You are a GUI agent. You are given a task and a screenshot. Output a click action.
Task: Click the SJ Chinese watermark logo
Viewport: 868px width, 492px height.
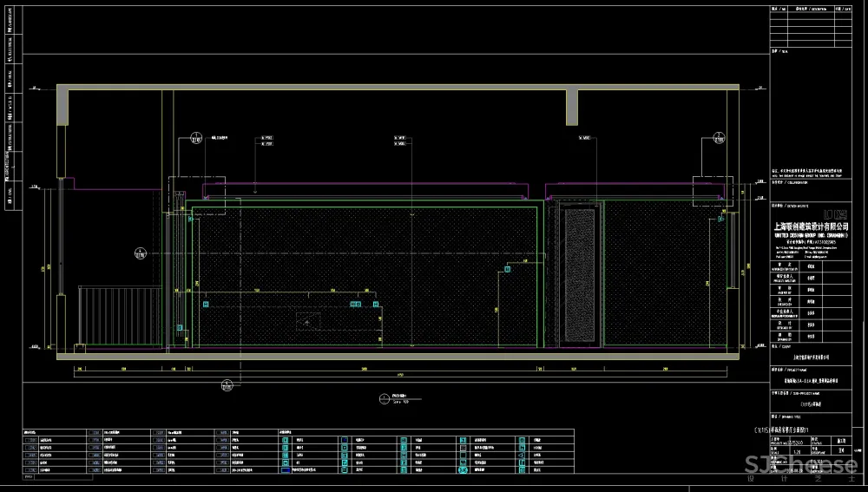(x=799, y=467)
